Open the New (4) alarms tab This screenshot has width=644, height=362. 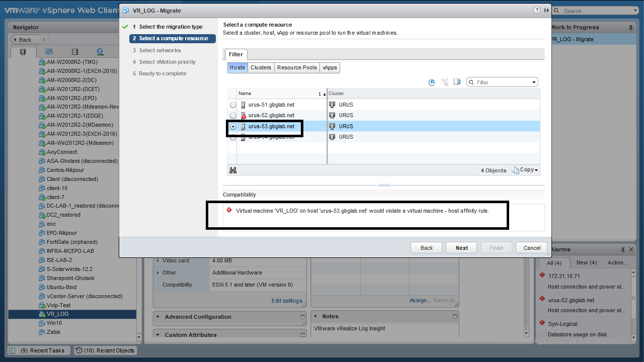tap(586, 262)
